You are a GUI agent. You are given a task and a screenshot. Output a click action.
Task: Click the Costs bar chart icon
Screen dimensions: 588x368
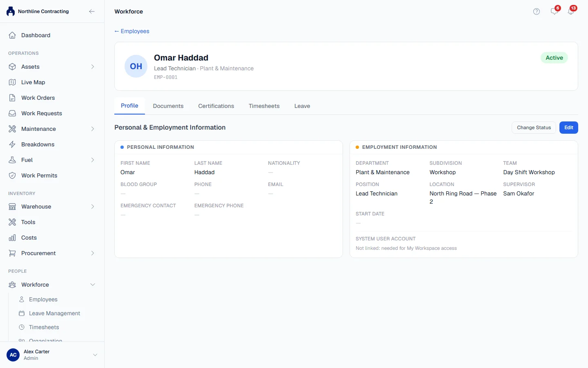pos(12,238)
